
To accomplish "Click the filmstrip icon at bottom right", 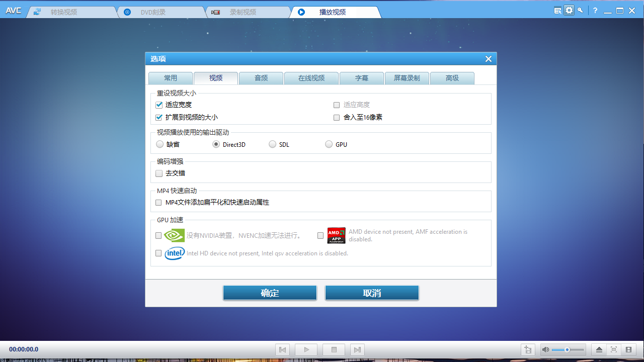I will click(x=627, y=349).
